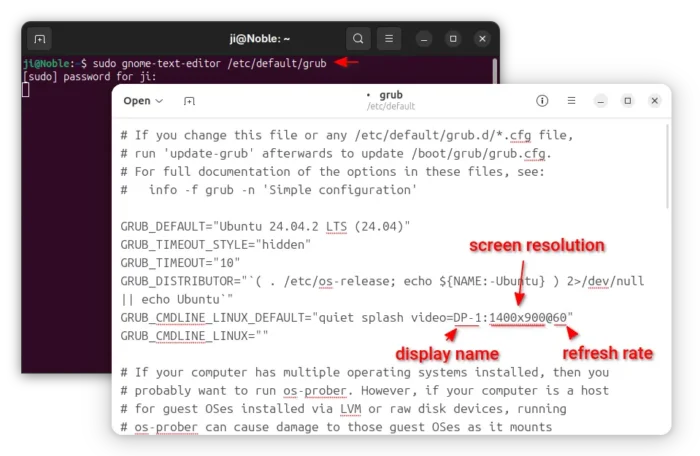Open the terminal hamburger menu
700x456 pixels.
tap(389, 39)
